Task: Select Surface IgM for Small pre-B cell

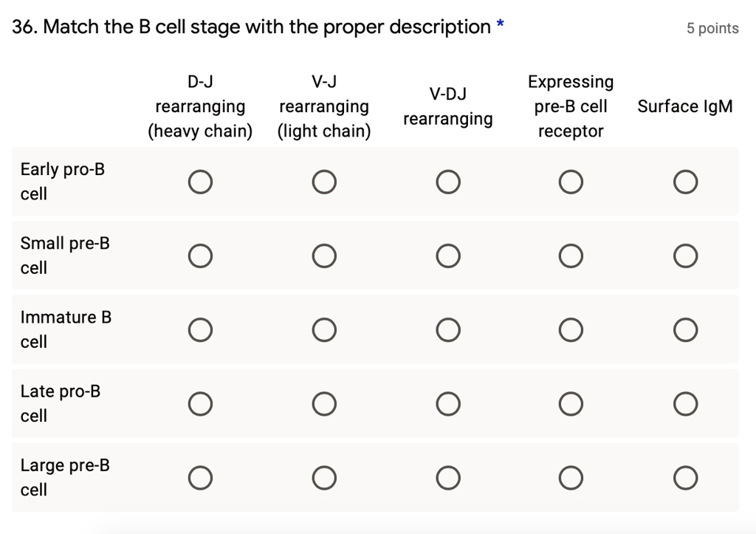Action: click(685, 255)
